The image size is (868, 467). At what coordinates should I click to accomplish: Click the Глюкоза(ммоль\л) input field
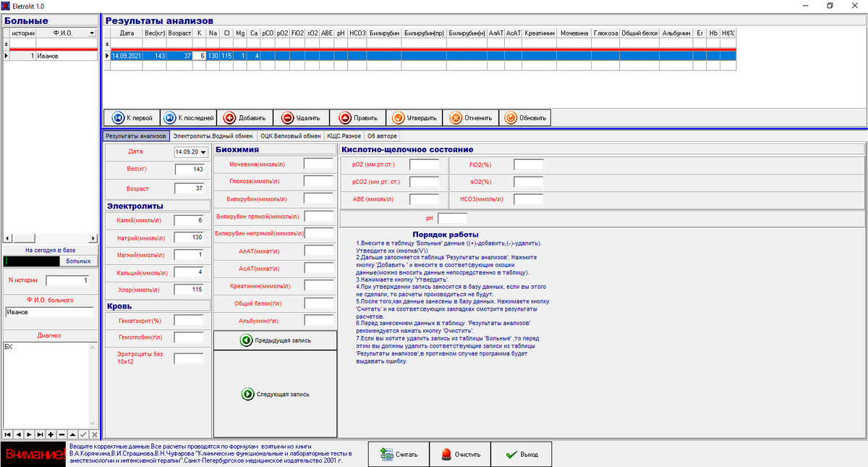(x=318, y=181)
